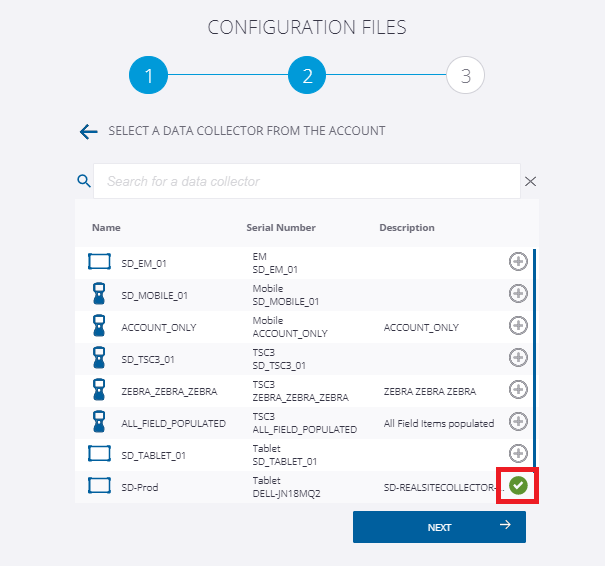The height and width of the screenshot is (566, 605).
Task: Click the handheld icon for SD_TSC3_01
Action: tap(99, 358)
